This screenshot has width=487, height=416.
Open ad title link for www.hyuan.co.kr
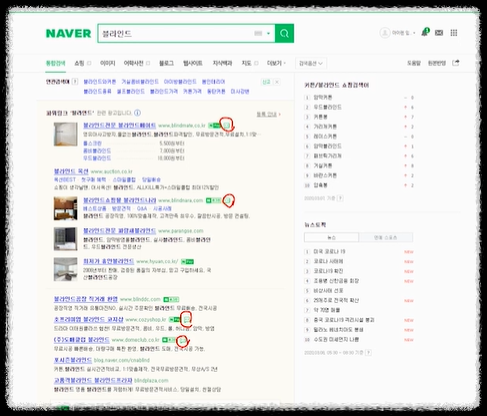pos(109,261)
